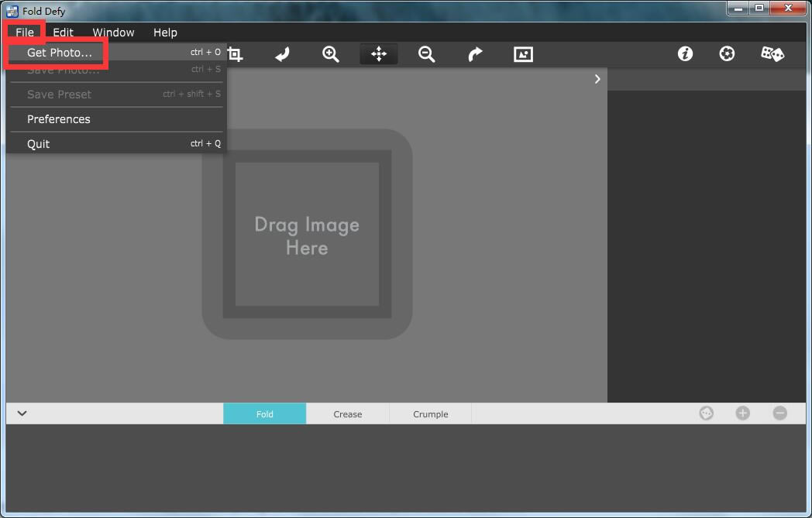
Task: Click the lifebuoy support icon
Action: point(727,53)
